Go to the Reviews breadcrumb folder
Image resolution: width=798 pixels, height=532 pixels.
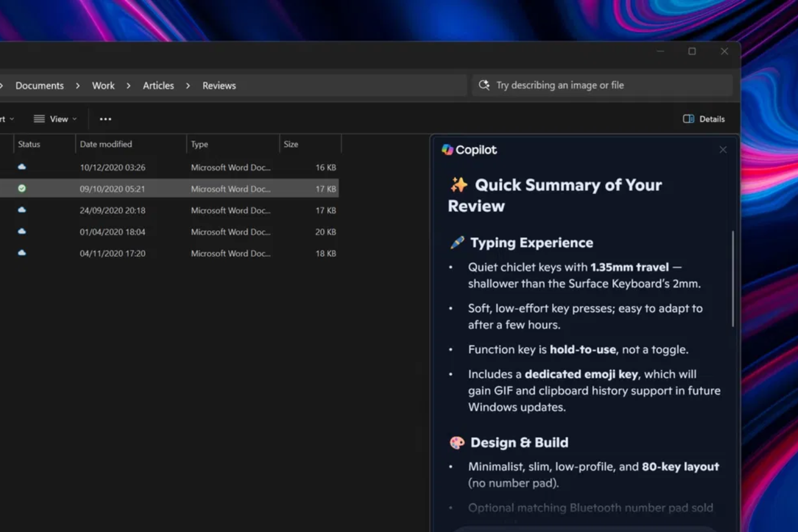pos(219,86)
